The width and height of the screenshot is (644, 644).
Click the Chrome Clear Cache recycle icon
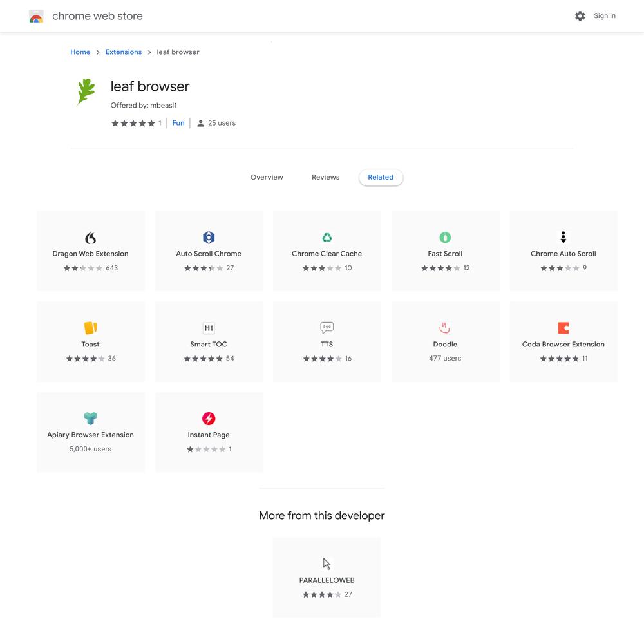pos(327,238)
